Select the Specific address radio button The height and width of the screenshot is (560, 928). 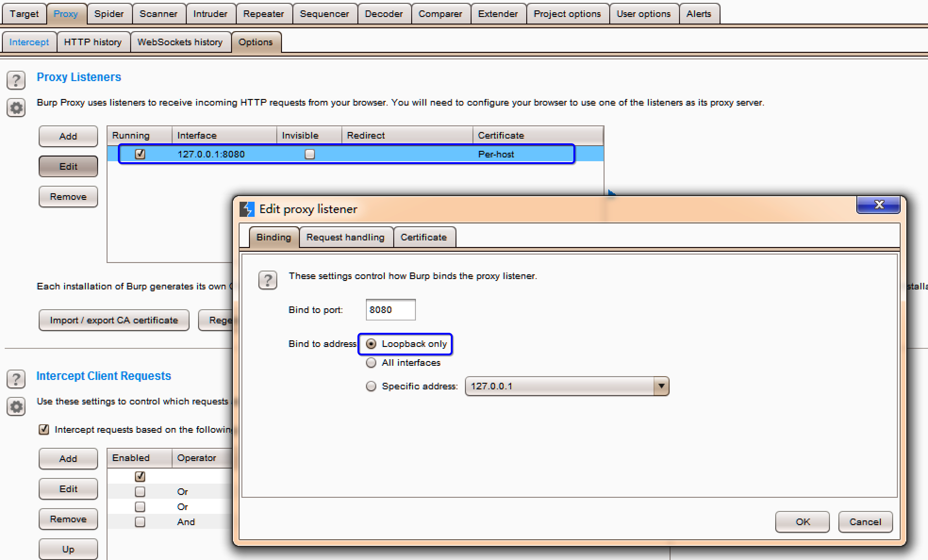pyautogui.click(x=371, y=386)
